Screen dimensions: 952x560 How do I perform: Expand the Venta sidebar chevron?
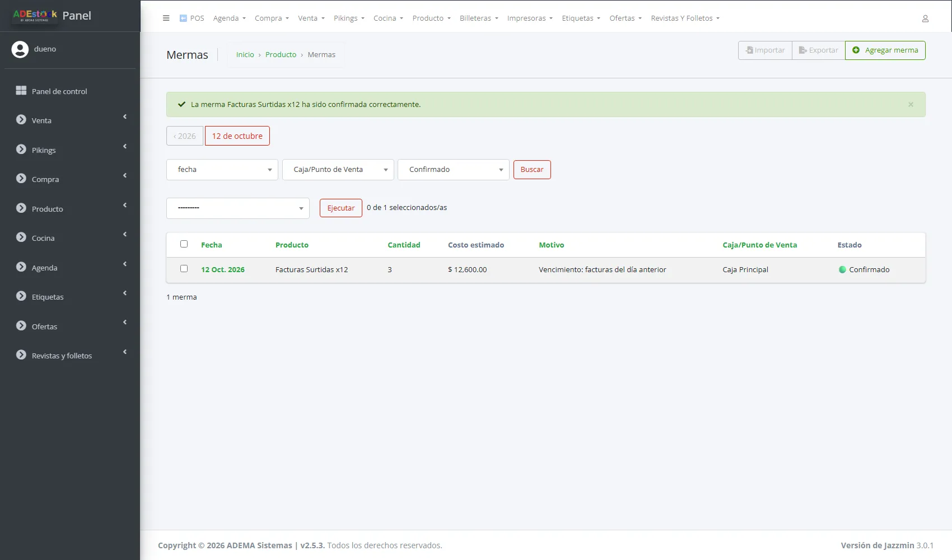point(125,117)
